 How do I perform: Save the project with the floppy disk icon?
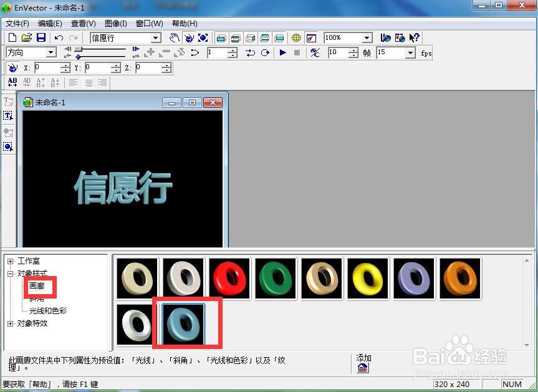click(41, 37)
